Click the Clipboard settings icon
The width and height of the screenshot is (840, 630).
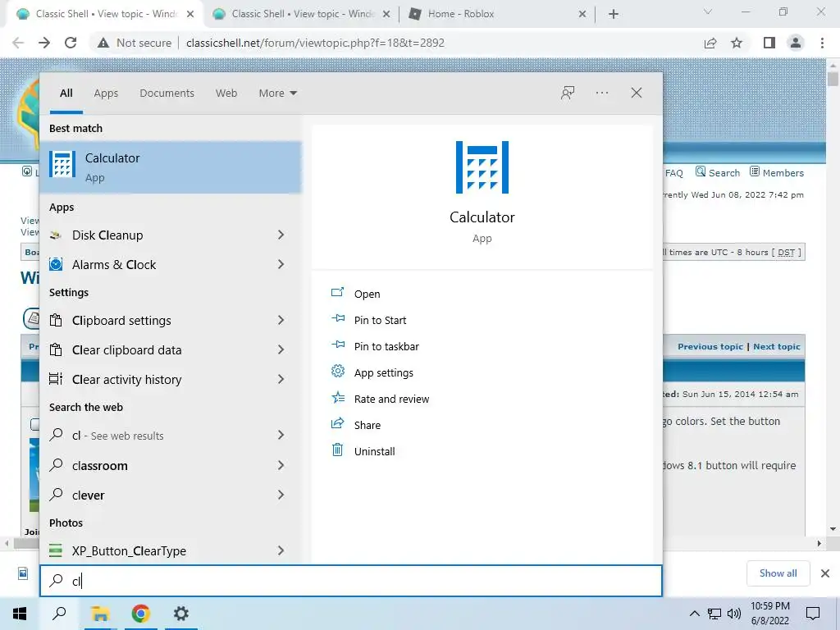pyautogui.click(x=56, y=321)
